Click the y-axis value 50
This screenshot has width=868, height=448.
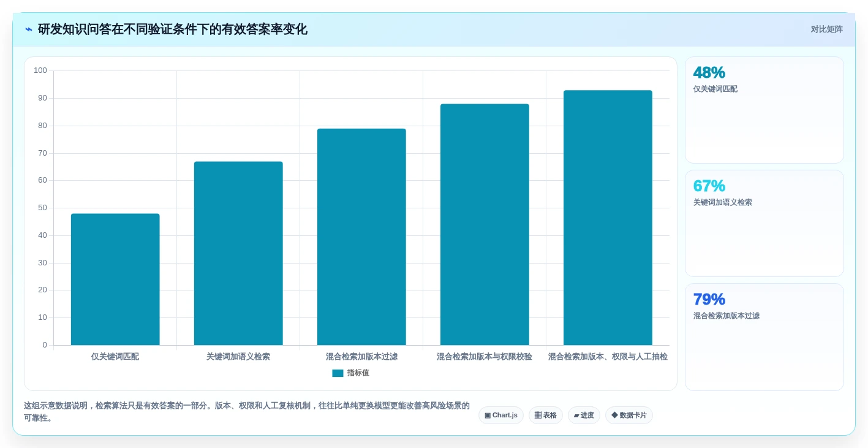coord(42,208)
